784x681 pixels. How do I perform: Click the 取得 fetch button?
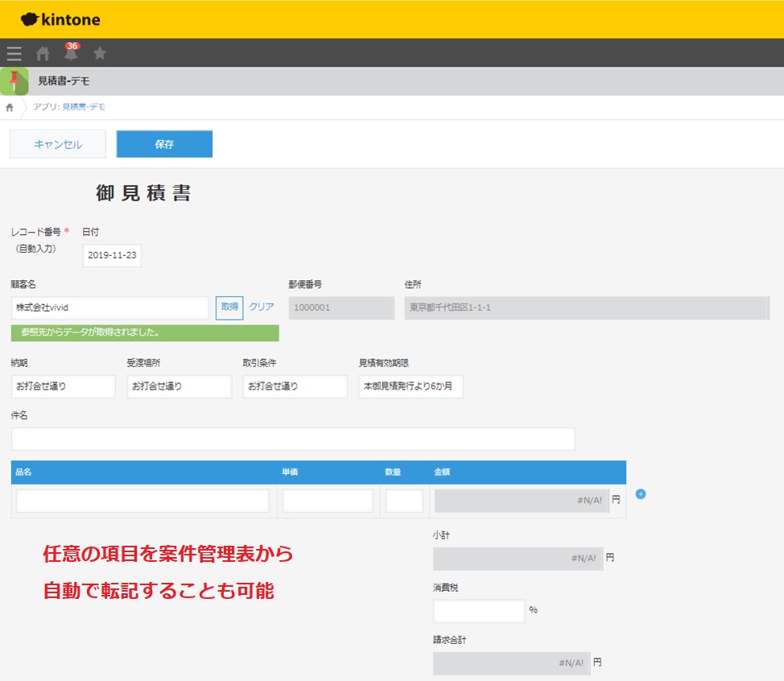pos(228,307)
